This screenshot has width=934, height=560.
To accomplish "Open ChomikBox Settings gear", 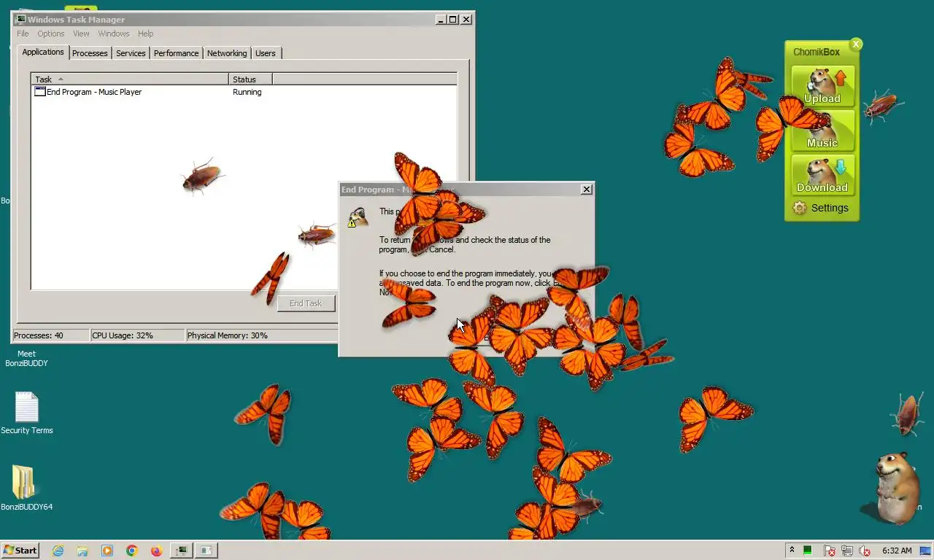I will pyautogui.click(x=800, y=208).
